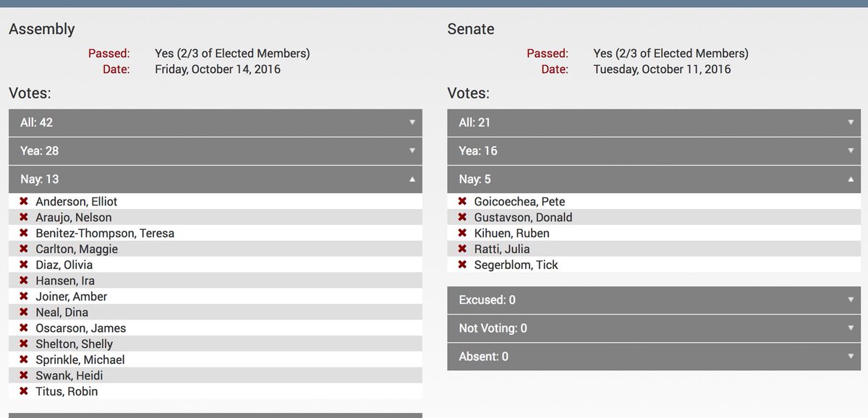Click red X icon next to Hansen, Ira
The height and width of the screenshot is (418, 868).
(x=24, y=281)
